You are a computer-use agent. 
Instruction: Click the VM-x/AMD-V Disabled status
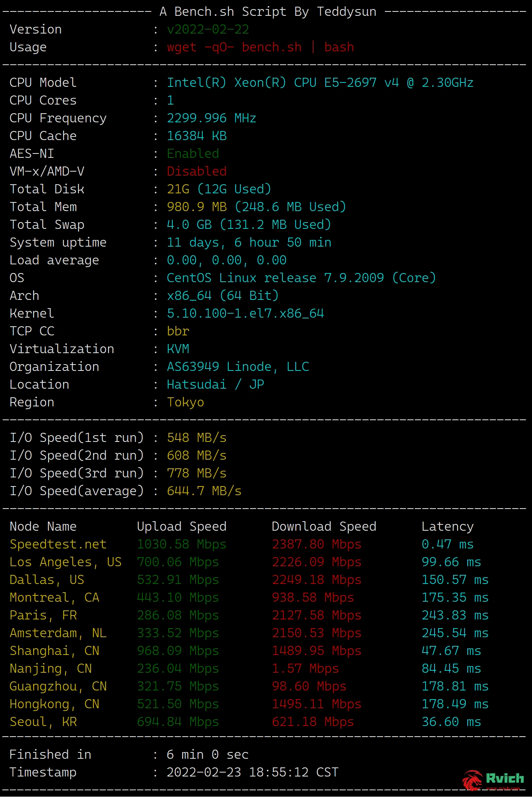pyautogui.click(x=197, y=171)
